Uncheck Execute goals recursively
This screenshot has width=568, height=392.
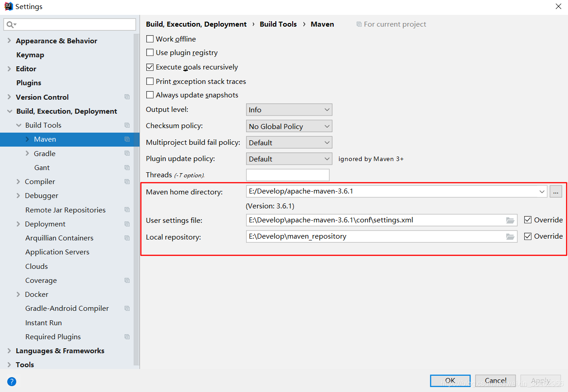150,67
